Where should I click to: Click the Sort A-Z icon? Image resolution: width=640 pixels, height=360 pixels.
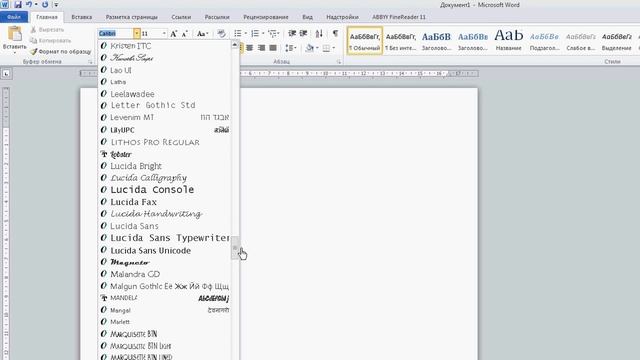click(x=319, y=33)
